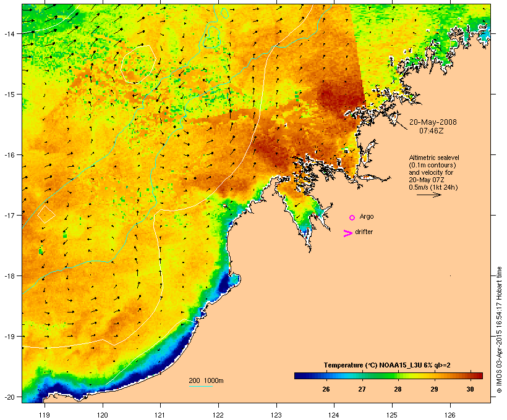This screenshot has height=420, width=507.
Task: Click the -16 latitude axis label
Action: pos(9,155)
